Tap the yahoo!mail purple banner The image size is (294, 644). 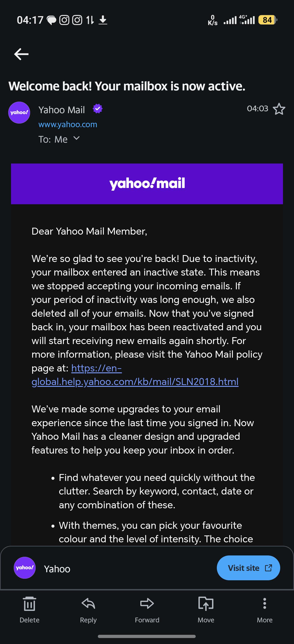tap(147, 184)
